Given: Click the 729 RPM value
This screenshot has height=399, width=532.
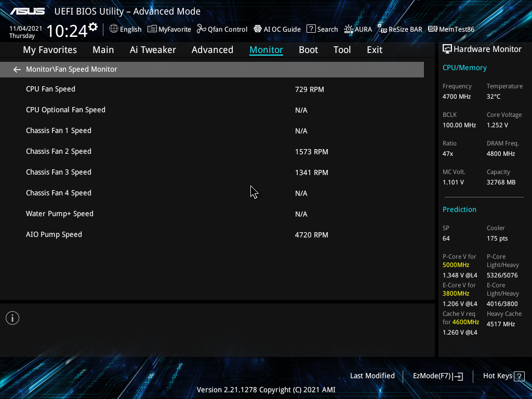Looking at the screenshot, I should pyautogui.click(x=310, y=89).
